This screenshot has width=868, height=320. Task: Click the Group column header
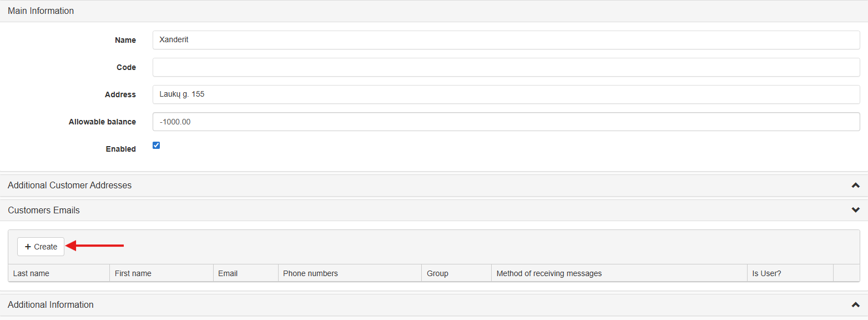[x=438, y=273]
